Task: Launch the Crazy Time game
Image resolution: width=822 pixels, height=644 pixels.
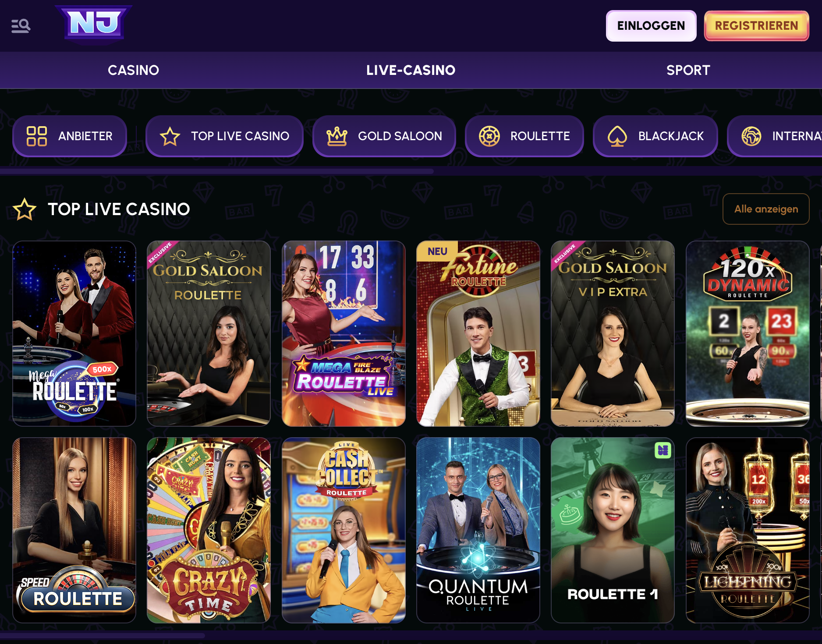Action: pyautogui.click(x=209, y=530)
